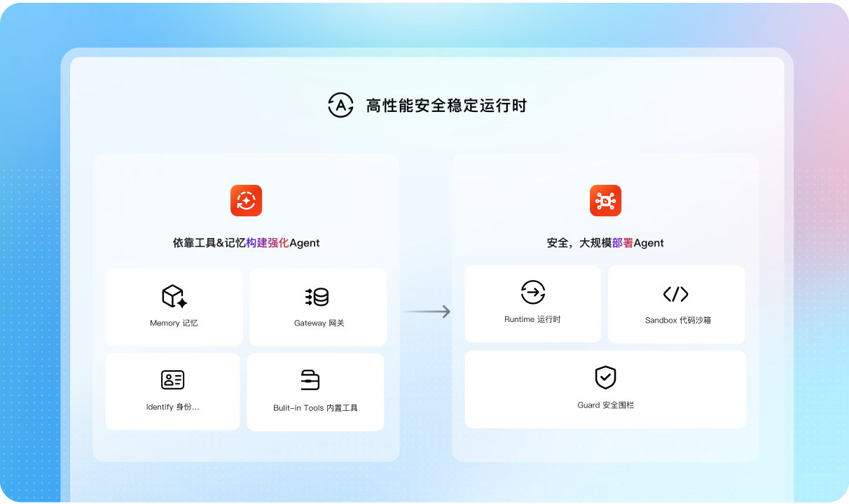Click the Identify ID card icon
Screen dimensions: 849x504
[x=172, y=380]
